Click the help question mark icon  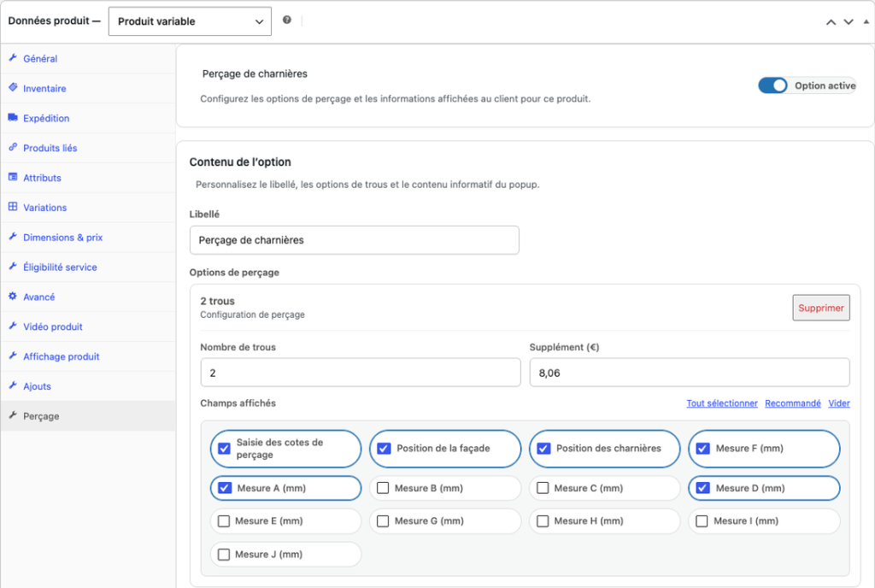click(287, 20)
